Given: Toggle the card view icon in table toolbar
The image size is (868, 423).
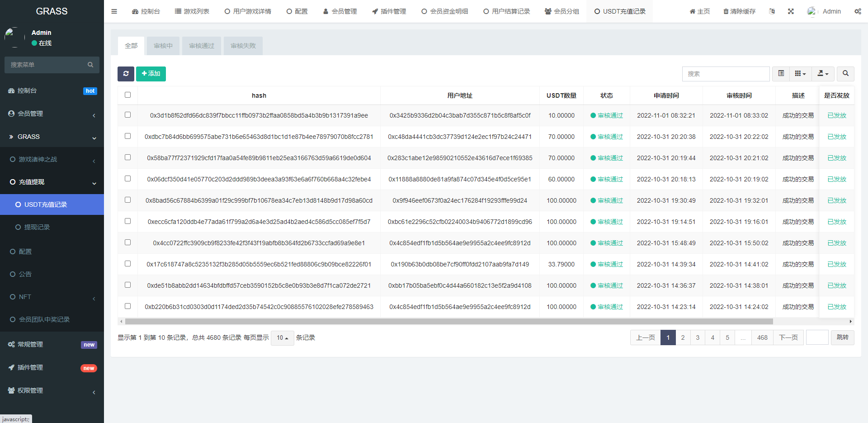Looking at the screenshot, I should [x=781, y=74].
